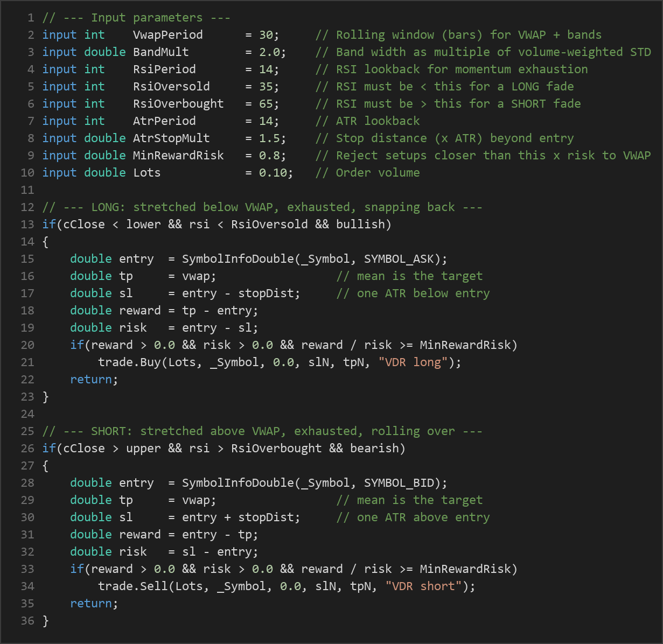Click 'tp - entry' on line 18

pyautogui.click(x=217, y=311)
